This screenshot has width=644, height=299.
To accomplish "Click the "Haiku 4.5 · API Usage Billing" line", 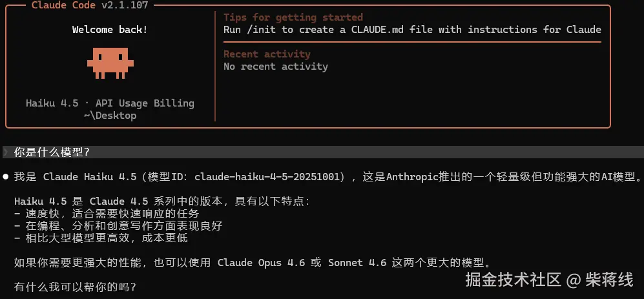I will [x=110, y=103].
